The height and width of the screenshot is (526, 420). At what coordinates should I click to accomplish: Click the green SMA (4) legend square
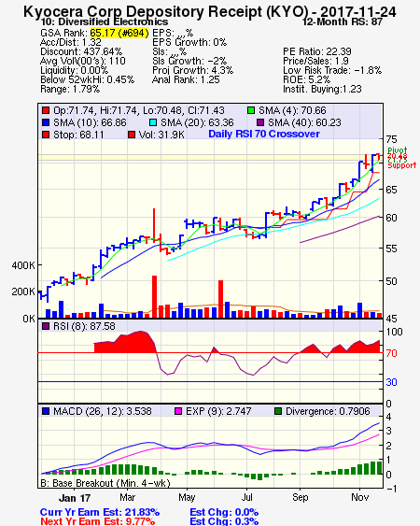click(251, 110)
